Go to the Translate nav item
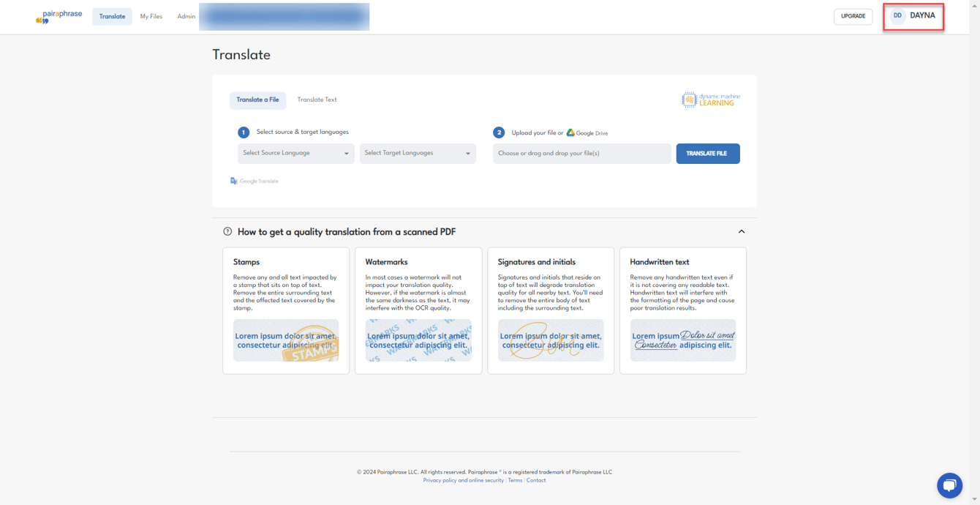980x505 pixels. (x=112, y=16)
